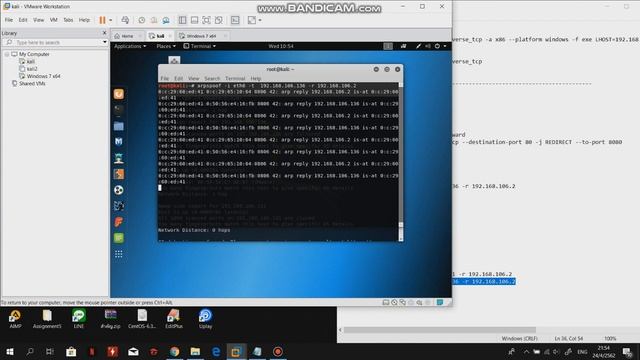Launch Metasploit M icon in Kali dock

coord(119,142)
